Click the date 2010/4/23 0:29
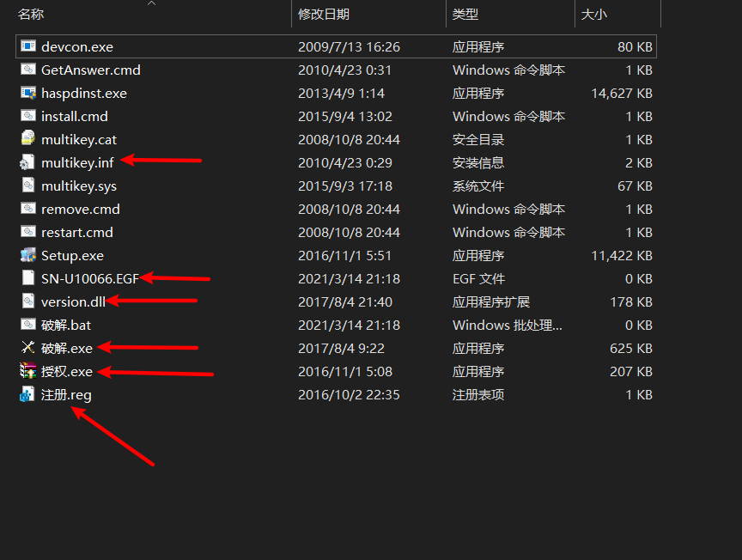This screenshot has width=742, height=560. tap(345, 163)
